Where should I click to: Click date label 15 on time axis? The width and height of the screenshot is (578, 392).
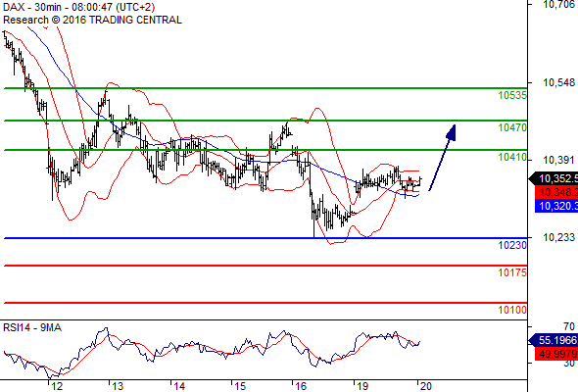coord(240,386)
